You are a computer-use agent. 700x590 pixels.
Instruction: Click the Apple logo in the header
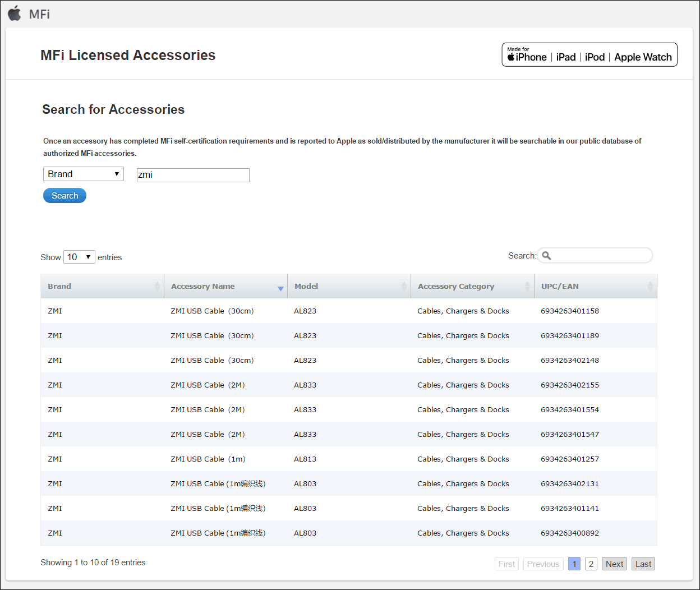point(15,13)
